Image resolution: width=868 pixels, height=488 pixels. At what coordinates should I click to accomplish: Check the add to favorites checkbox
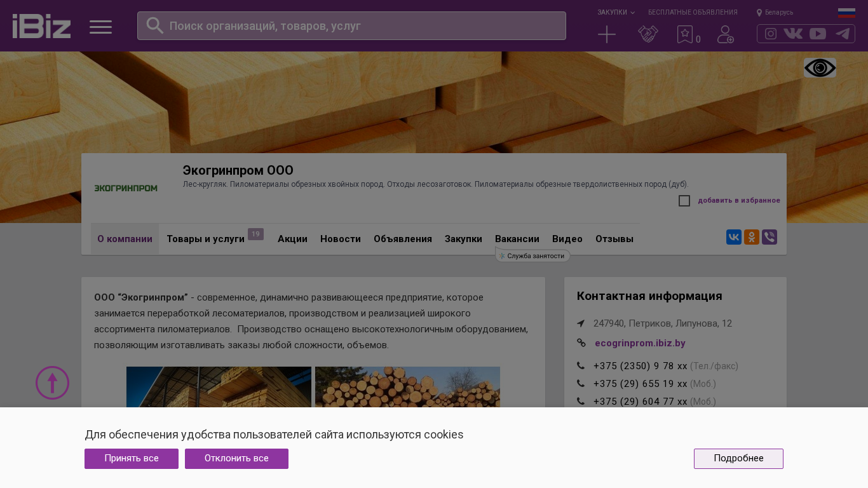(684, 201)
